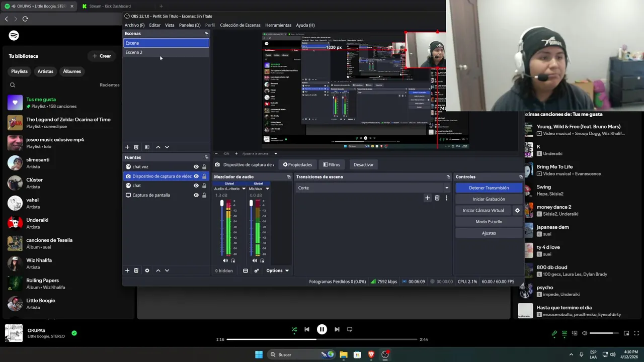Viewport: 644px width, 362px height.
Task: Toggle visibility of chat voz source
Action: coord(196,167)
